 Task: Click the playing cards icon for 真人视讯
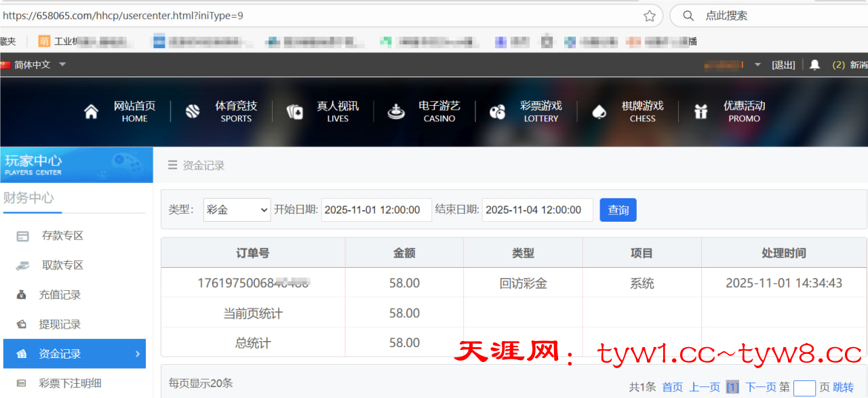tap(294, 112)
